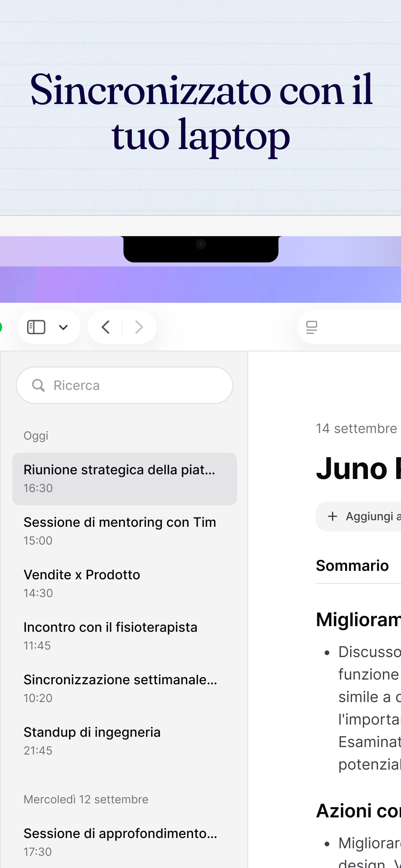Image resolution: width=401 pixels, height=868 pixels.
Task: Go back with the left arrow
Action: [x=106, y=327]
